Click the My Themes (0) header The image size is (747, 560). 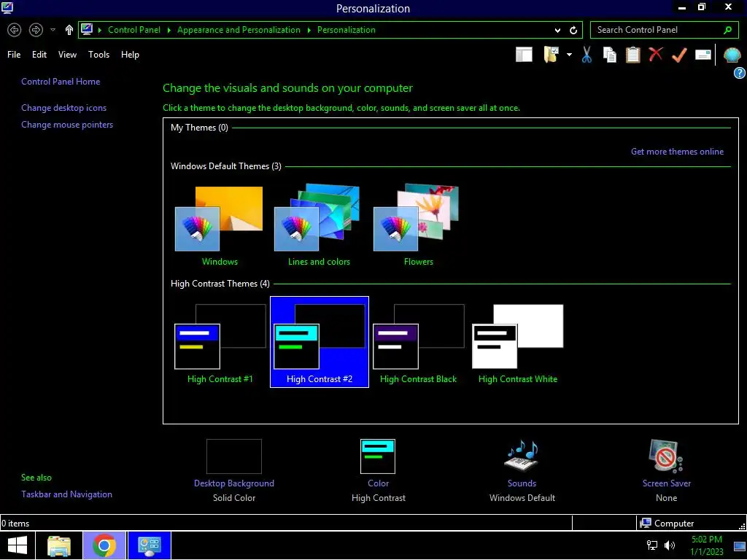point(199,128)
